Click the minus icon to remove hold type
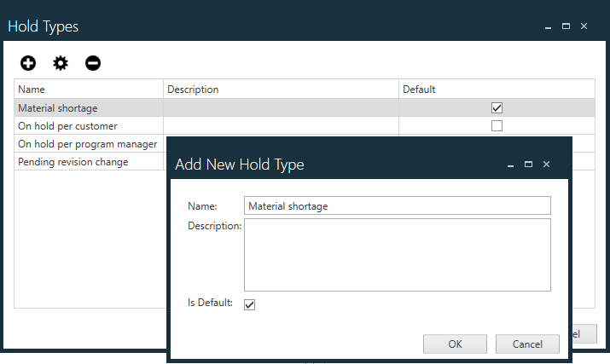 93,63
